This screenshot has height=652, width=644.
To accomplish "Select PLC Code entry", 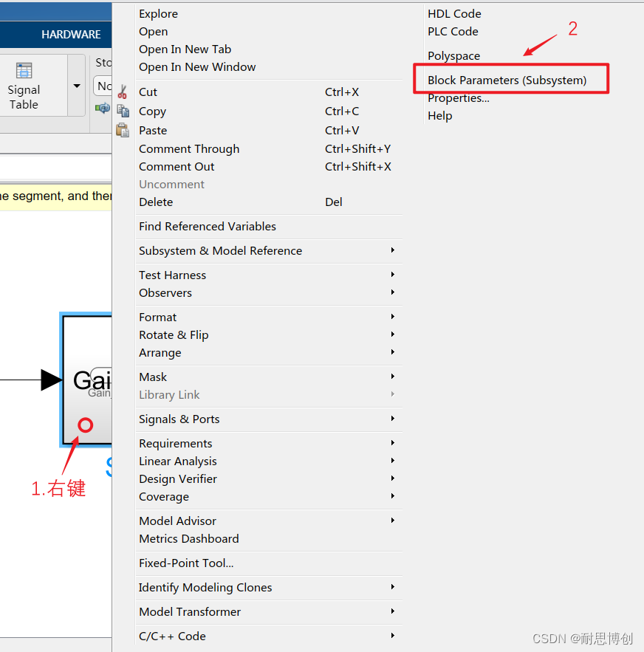I will (453, 32).
